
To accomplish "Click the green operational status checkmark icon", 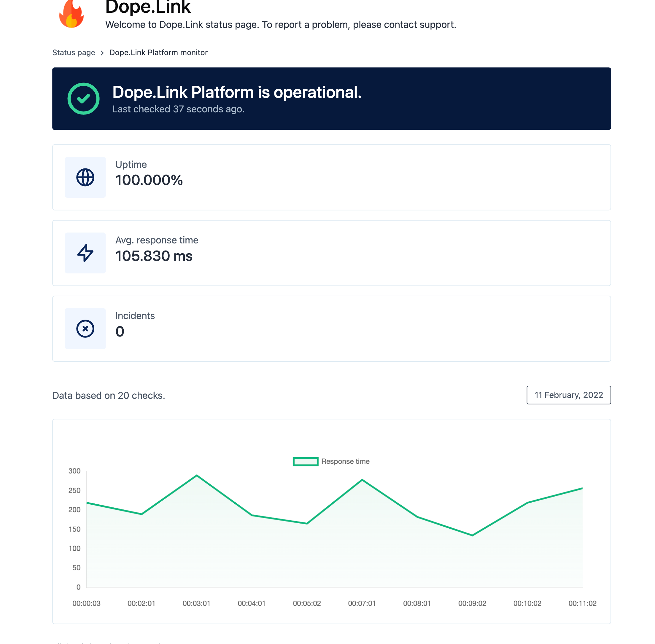I will coord(84,98).
